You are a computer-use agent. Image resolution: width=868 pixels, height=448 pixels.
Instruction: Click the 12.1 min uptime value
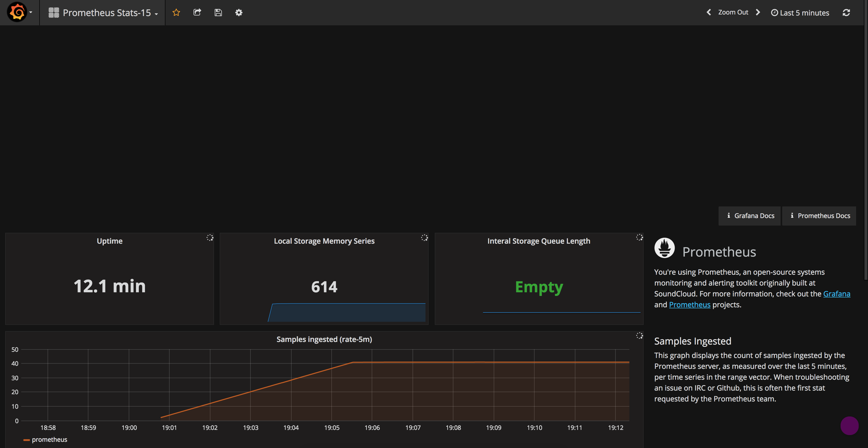coord(110,286)
